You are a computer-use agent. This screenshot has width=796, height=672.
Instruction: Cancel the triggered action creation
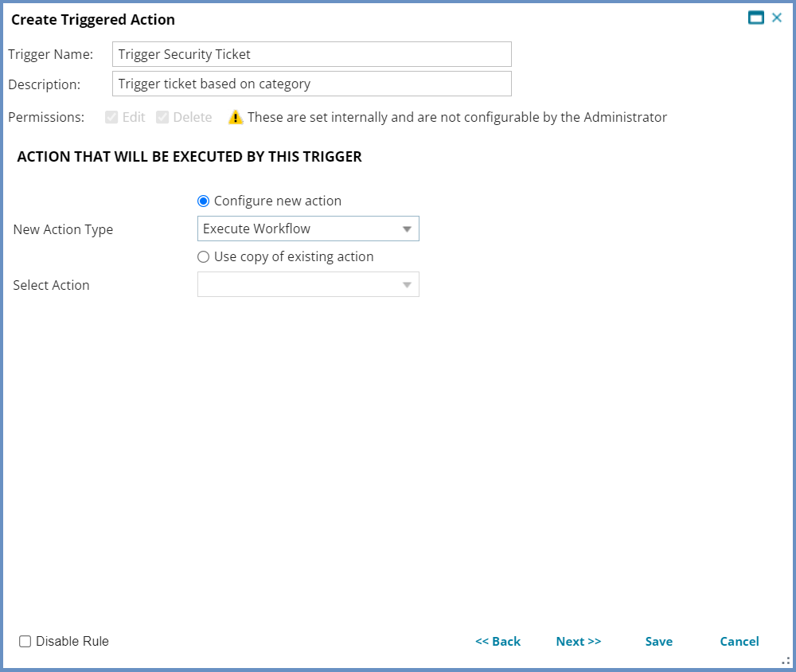739,642
